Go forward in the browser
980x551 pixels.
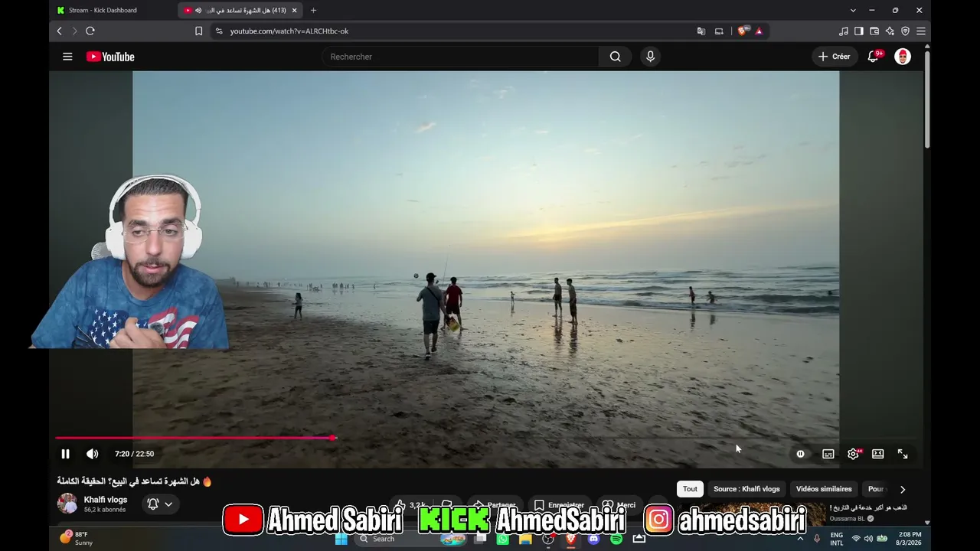point(74,31)
